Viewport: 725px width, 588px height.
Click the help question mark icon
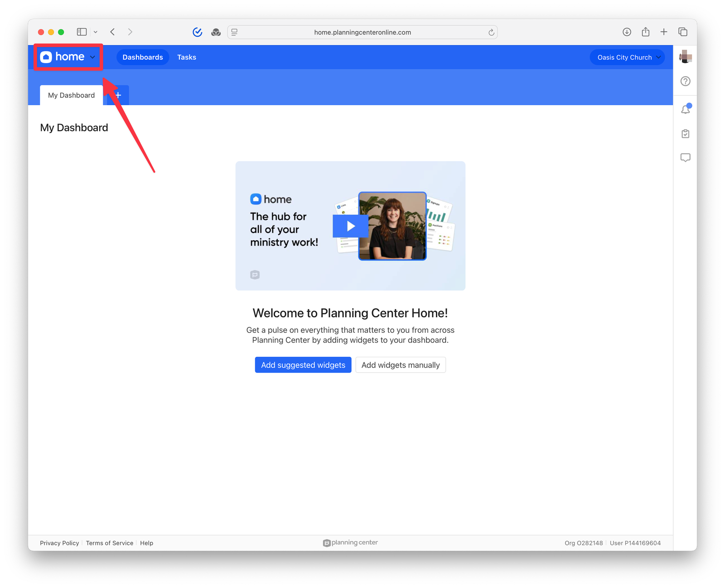coord(685,81)
